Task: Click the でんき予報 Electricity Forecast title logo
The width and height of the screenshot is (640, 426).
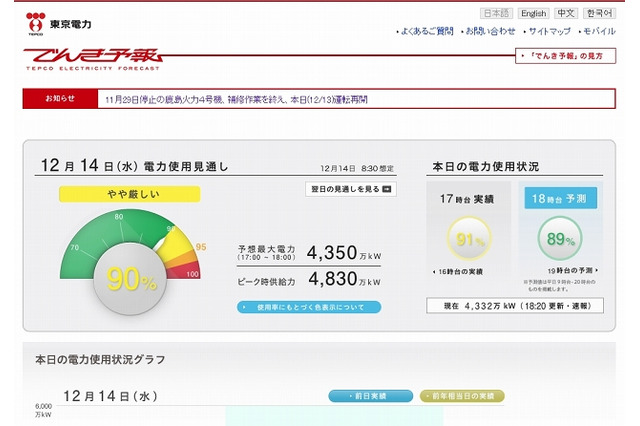Action: coord(93,60)
